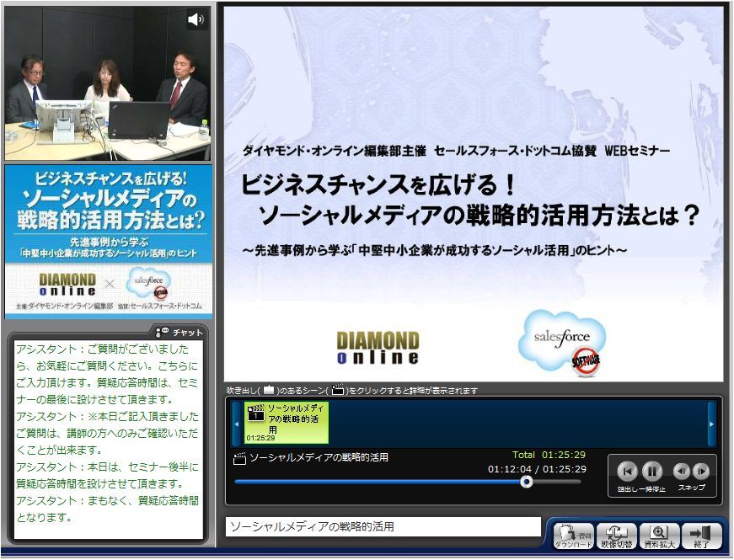Skip backward with the left skip button
The image size is (734, 560).
[681, 471]
